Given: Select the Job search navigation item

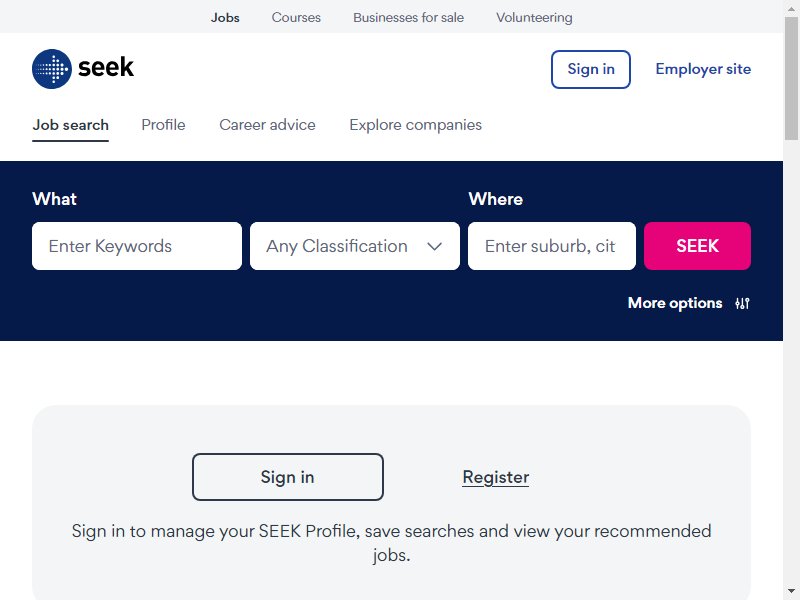Looking at the screenshot, I should click(70, 125).
